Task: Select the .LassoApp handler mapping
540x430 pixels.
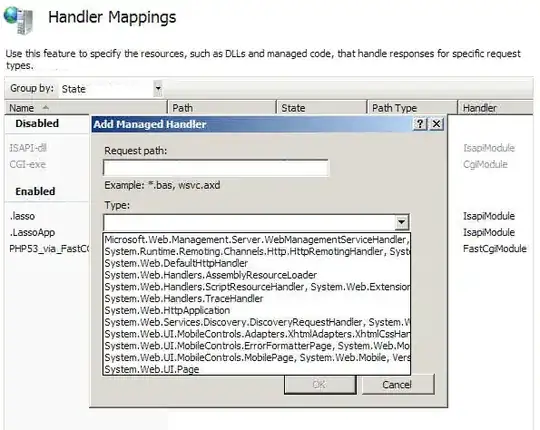Action: click(32, 232)
